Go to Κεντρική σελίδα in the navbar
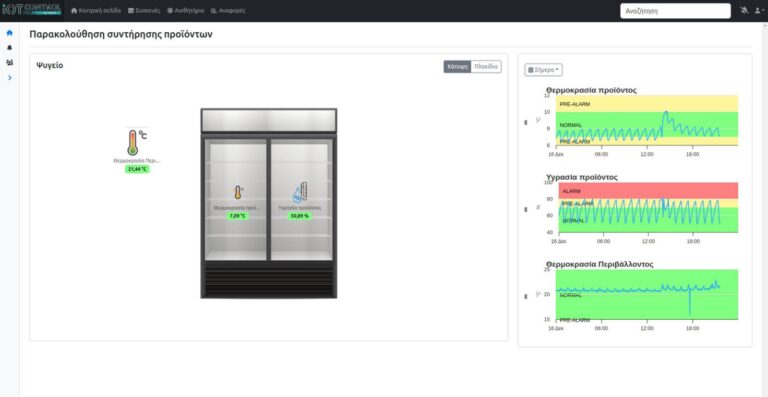768x397 pixels. coord(96,10)
